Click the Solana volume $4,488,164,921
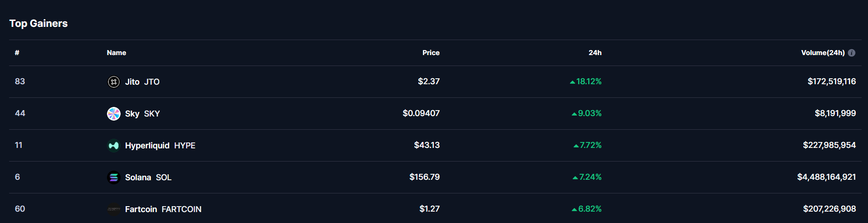This screenshot has height=223, width=868. tap(826, 177)
